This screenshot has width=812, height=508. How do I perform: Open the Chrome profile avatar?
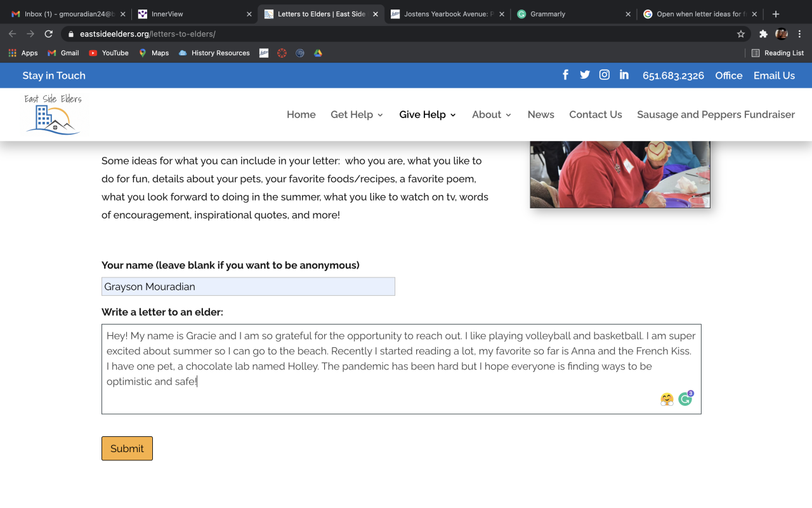click(x=782, y=34)
